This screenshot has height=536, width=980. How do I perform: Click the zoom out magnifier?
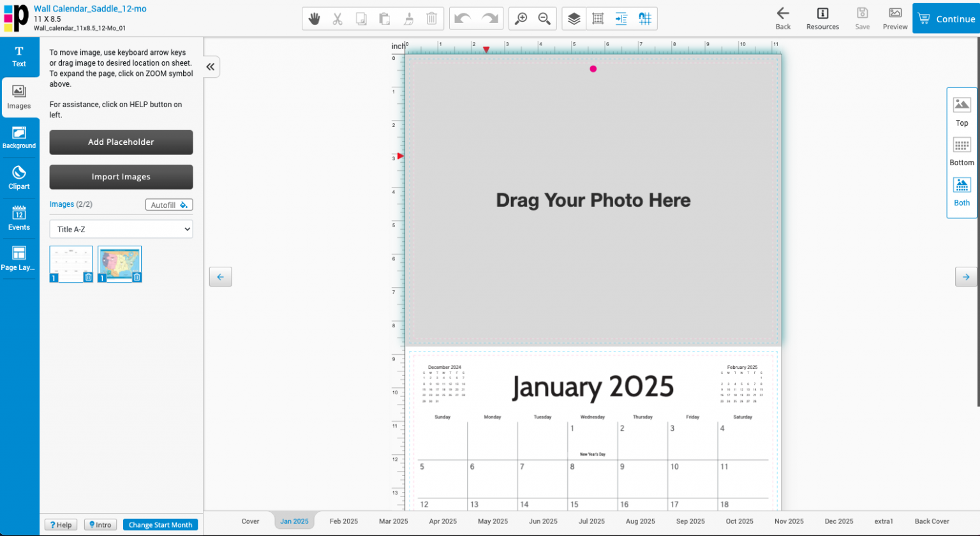[x=544, y=19]
